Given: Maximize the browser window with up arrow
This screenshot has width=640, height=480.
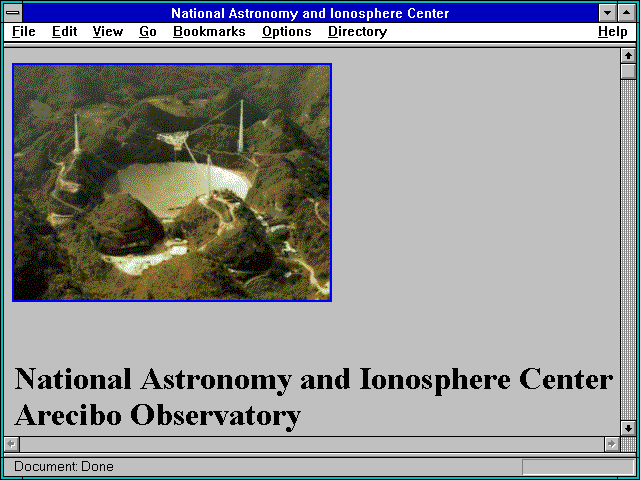Looking at the screenshot, I should [627, 13].
